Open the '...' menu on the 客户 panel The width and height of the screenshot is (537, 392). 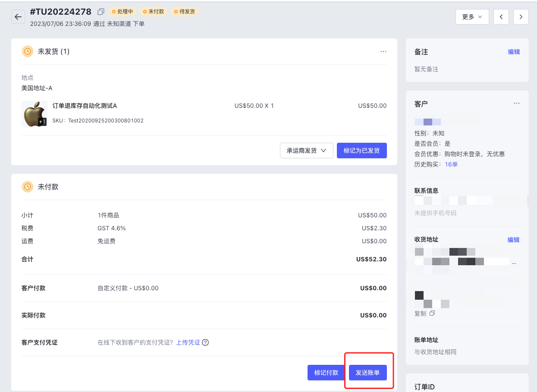click(x=517, y=103)
